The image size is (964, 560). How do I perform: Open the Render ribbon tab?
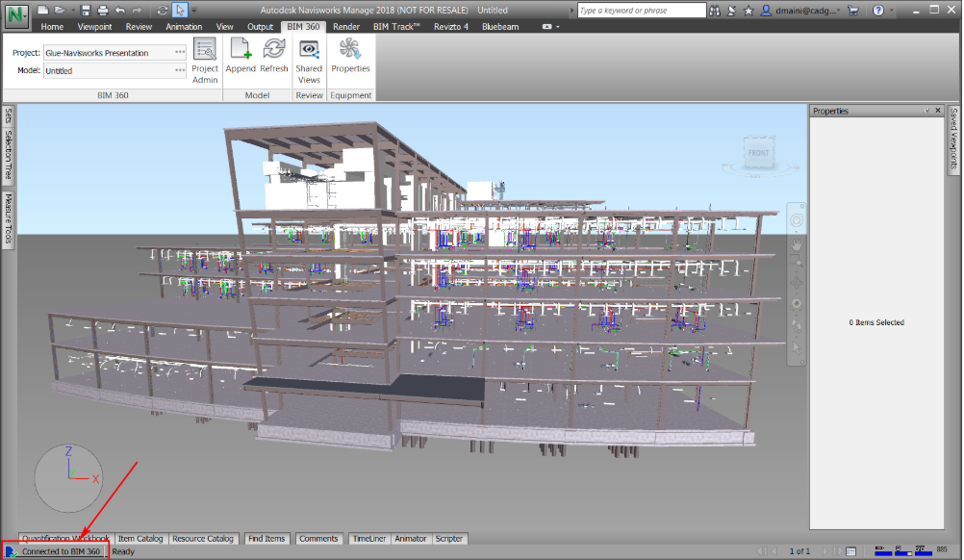346,26
